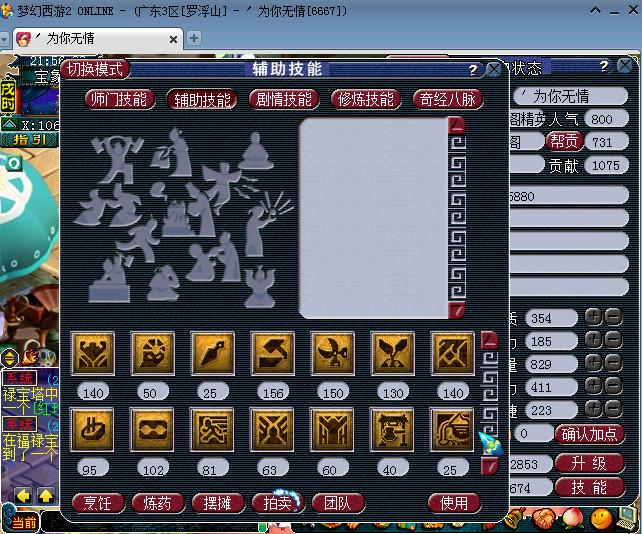The image size is (642, 534).
Task: Click the character name field 为你无情
Action: 570,96
